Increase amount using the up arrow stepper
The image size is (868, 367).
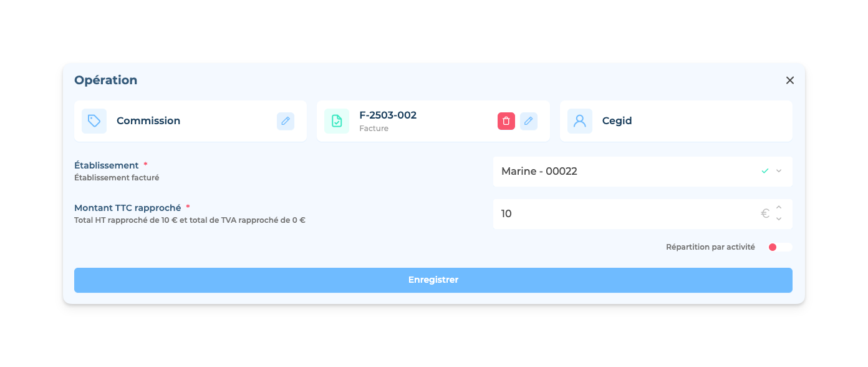point(779,208)
